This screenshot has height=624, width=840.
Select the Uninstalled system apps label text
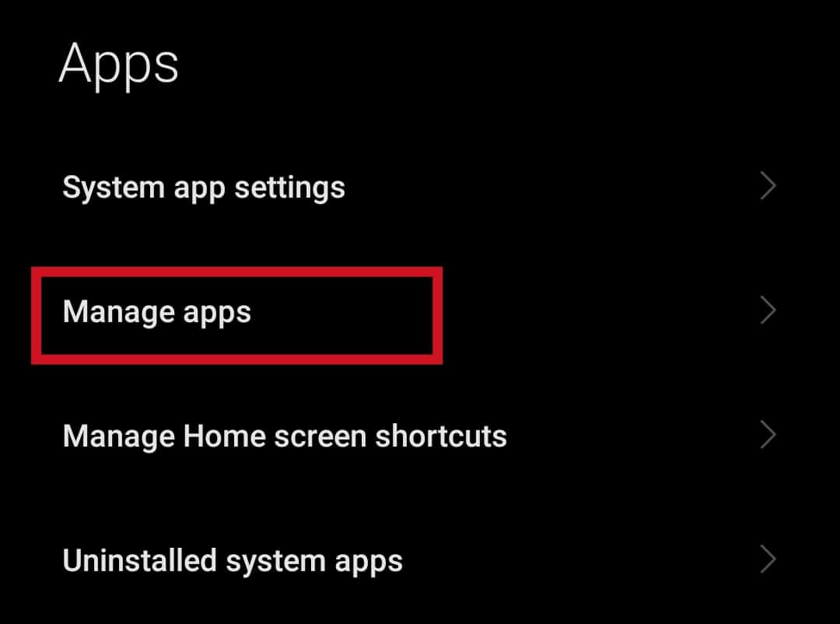click(233, 562)
